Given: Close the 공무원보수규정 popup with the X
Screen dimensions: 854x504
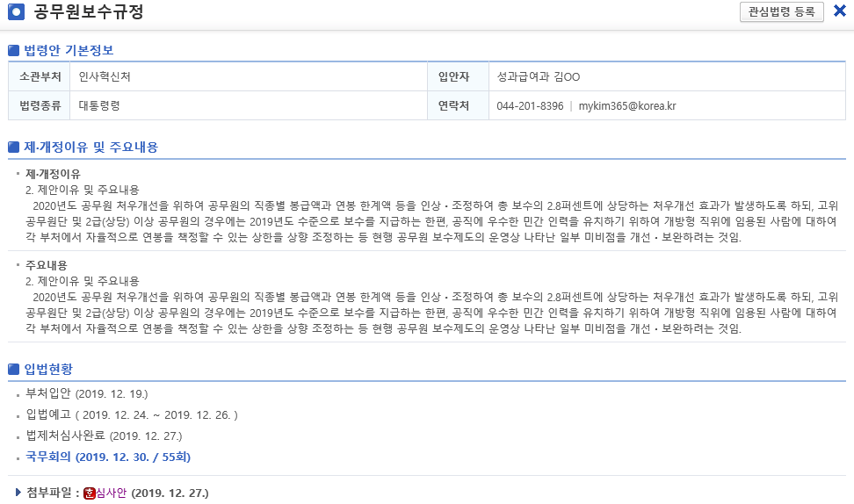Looking at the screenshot, I should click(840, 11).
